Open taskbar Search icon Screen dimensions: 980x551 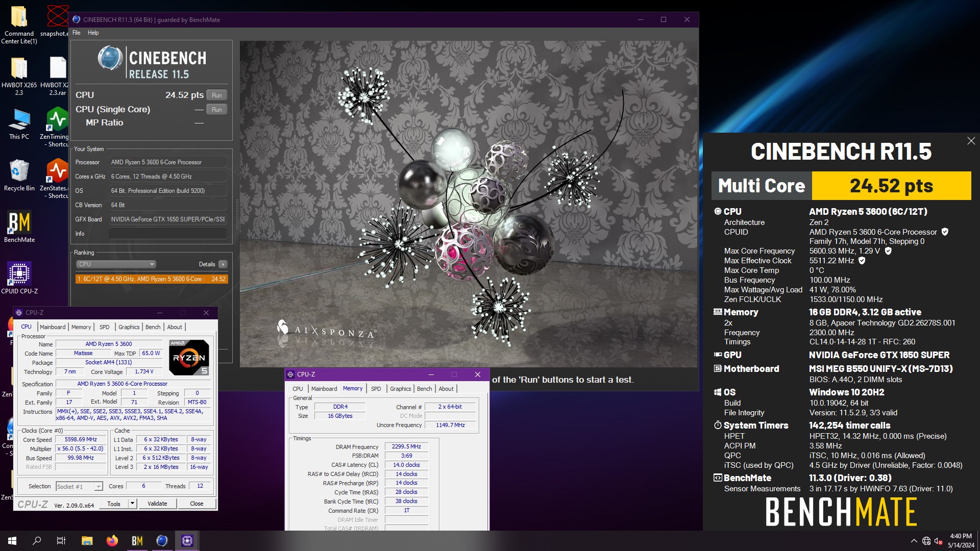pyautogui.click(x=37, y=541)
